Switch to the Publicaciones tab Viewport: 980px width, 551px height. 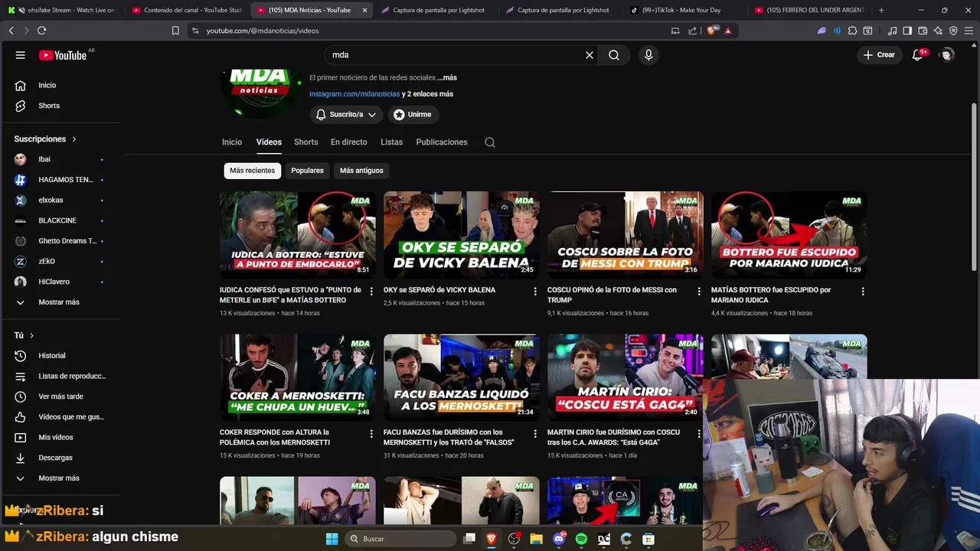pos(442,142)
